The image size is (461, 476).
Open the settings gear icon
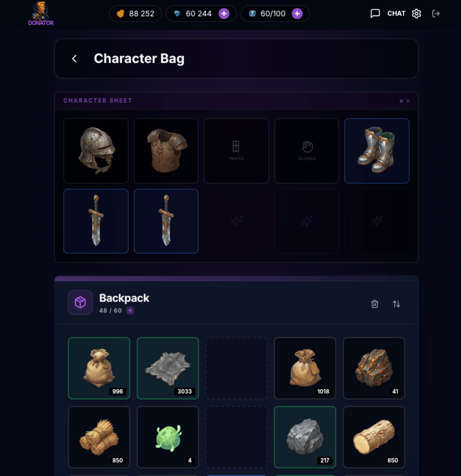417,14
